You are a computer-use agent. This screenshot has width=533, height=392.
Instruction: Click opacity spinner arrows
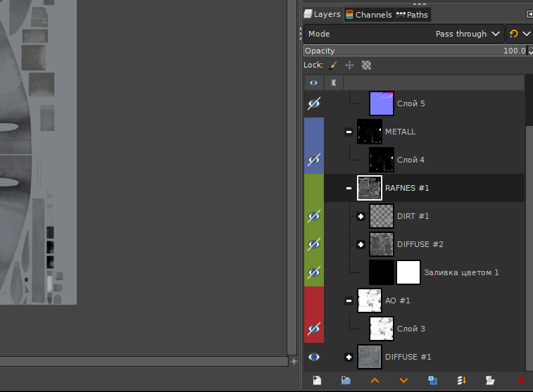530,51
